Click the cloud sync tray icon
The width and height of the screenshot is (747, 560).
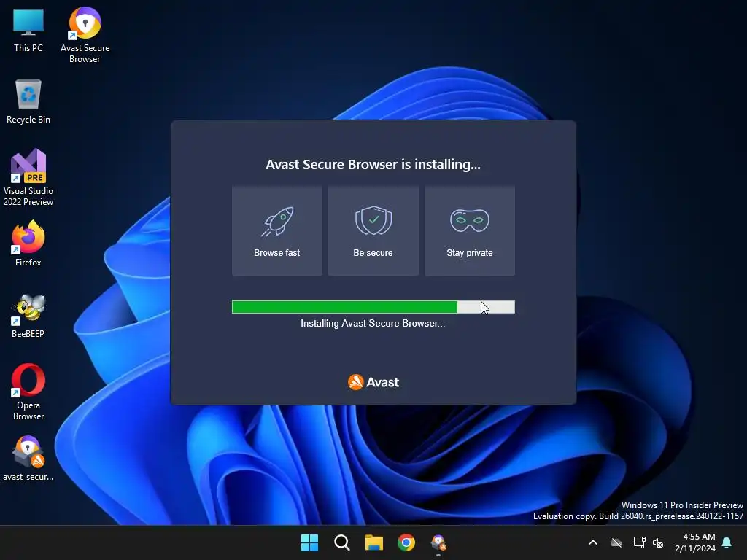click(x=616, y=542)
